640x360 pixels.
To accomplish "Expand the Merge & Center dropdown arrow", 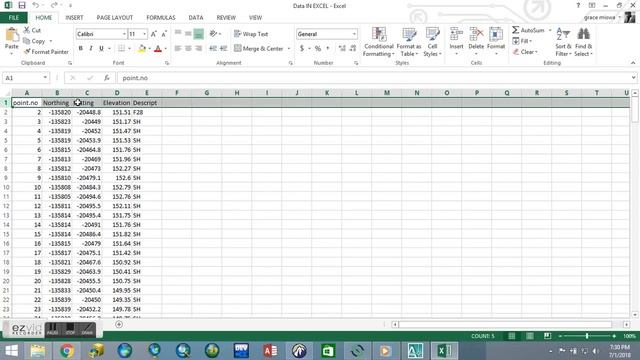I will [x=289, y=49].
